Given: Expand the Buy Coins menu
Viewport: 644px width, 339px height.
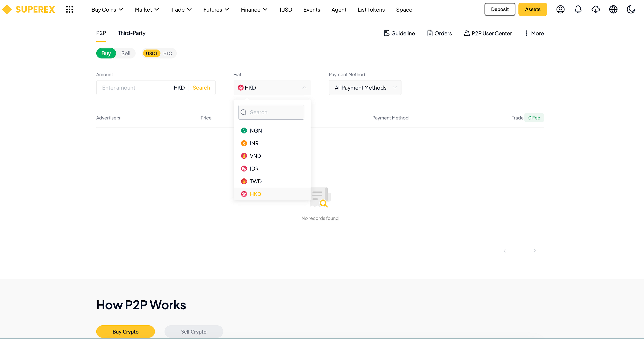Looking at the screenshot, I should coord(107,10).
